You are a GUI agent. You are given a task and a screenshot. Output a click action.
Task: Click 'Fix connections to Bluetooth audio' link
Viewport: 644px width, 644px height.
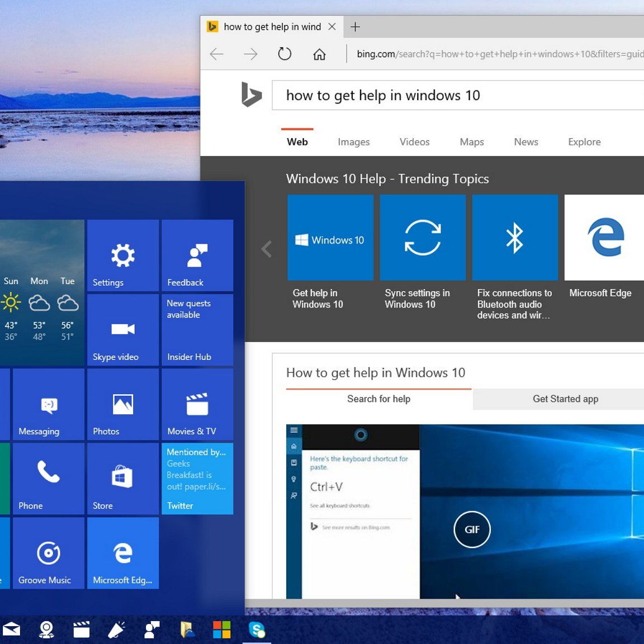tap(514, 304)
